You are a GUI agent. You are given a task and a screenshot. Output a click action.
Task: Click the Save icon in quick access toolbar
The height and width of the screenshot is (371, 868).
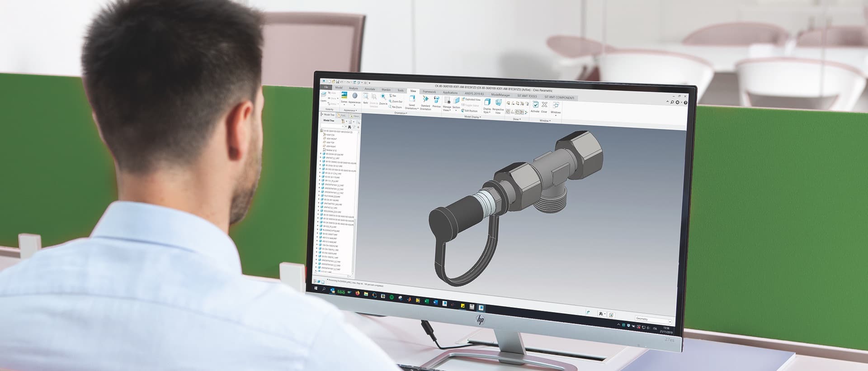point(338,82)
